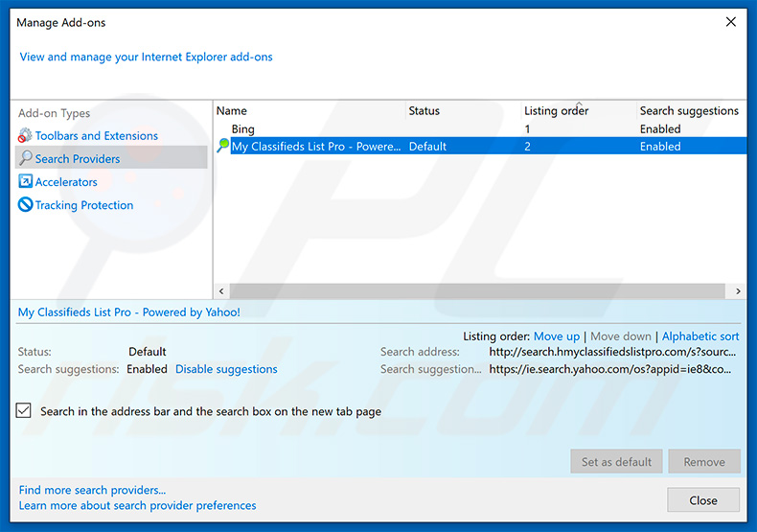Click the horizontal scrollbar left arrow
Viewport: 757px width, 532px height.
click(x=221, y=291)
